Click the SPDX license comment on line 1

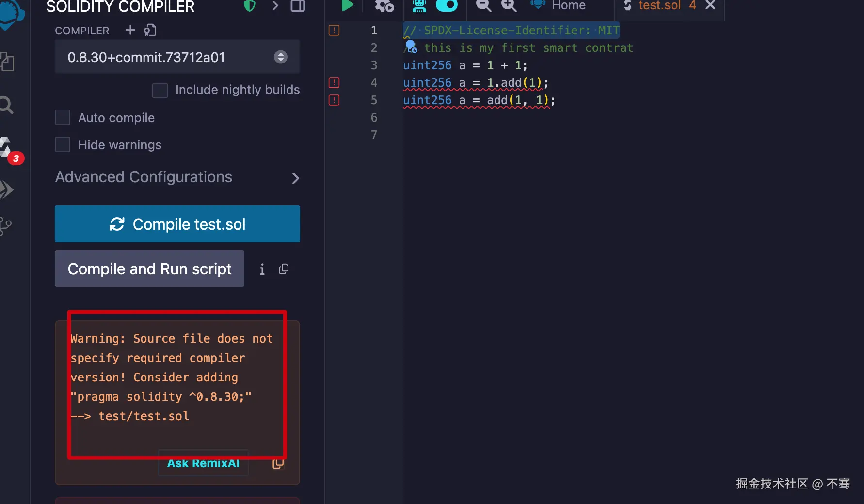(x=512, y=30)
